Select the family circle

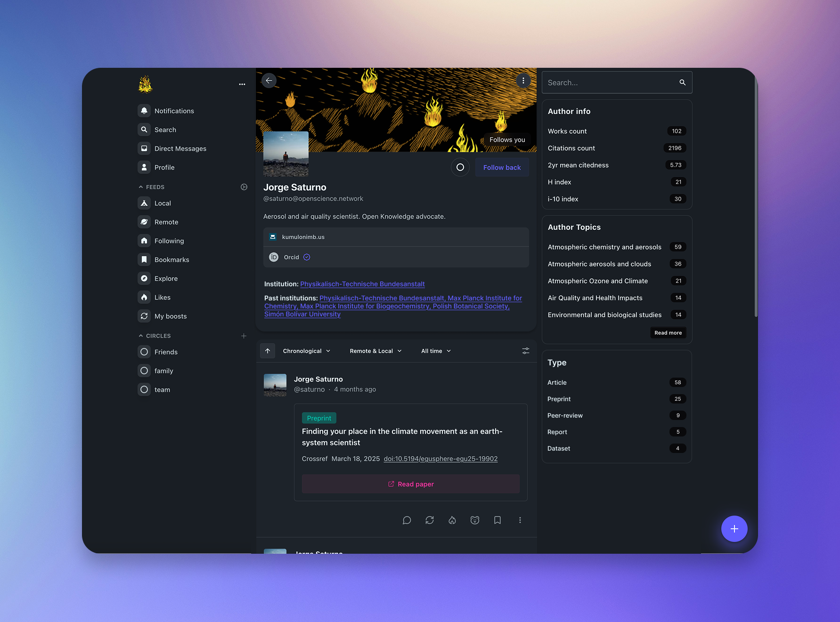click(163, 371)
